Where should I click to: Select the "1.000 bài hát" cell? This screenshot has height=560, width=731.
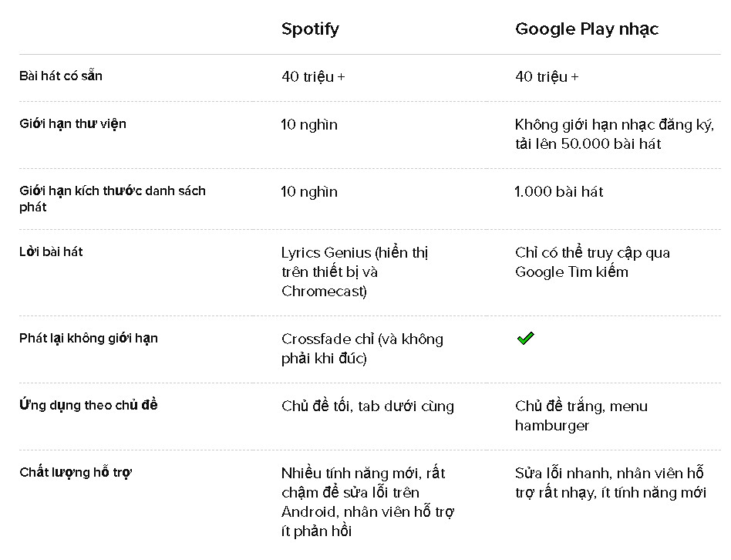coord(559,191)
